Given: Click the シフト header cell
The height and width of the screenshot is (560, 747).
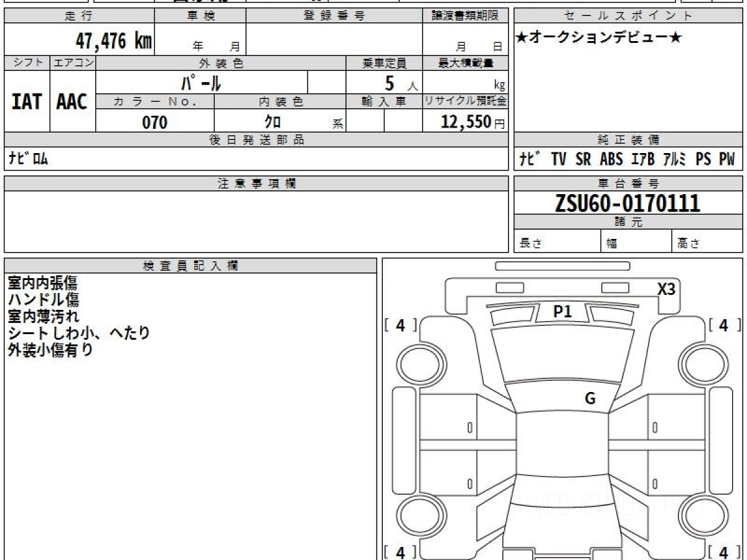Looking at the screenshot, I should 27,63.
